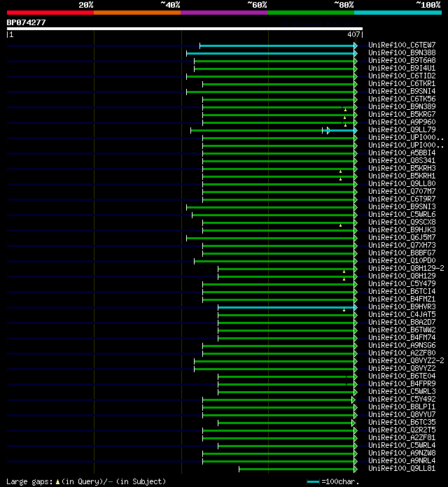Select the UniRef100_Q9LL80 entry
This screenshot has height=487, width=448.
(x=402, y=183)
